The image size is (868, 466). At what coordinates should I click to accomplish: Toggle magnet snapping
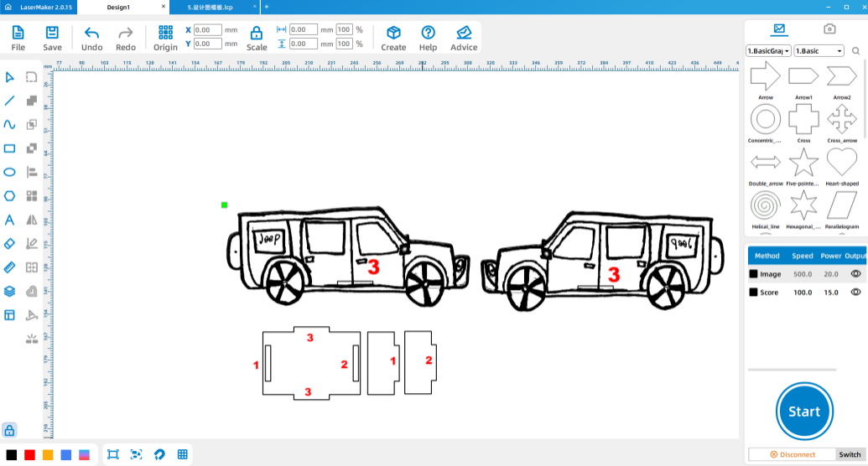pyautogui.click(x=159, y=454)
